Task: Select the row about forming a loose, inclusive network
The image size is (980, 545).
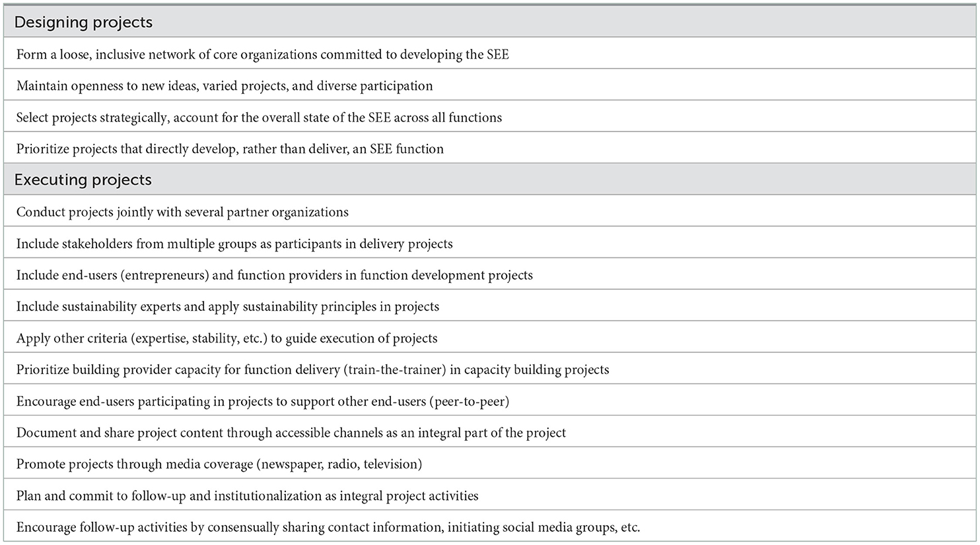Action: [262, 54]
